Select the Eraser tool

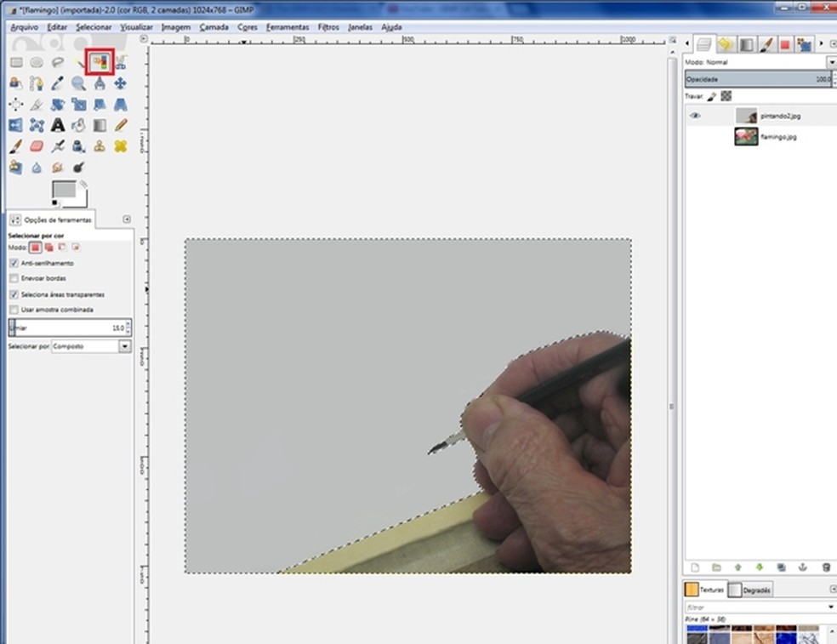pos(37,146)
